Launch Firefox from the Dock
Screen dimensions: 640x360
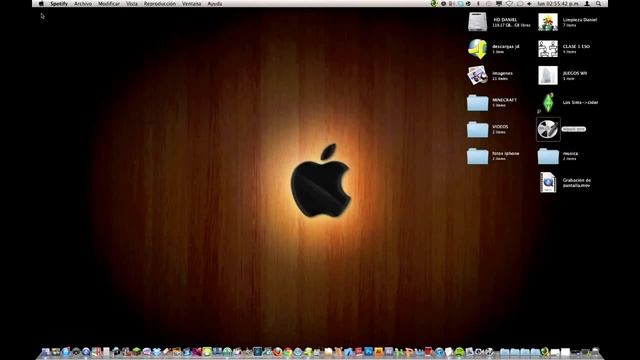coord(277,351)
